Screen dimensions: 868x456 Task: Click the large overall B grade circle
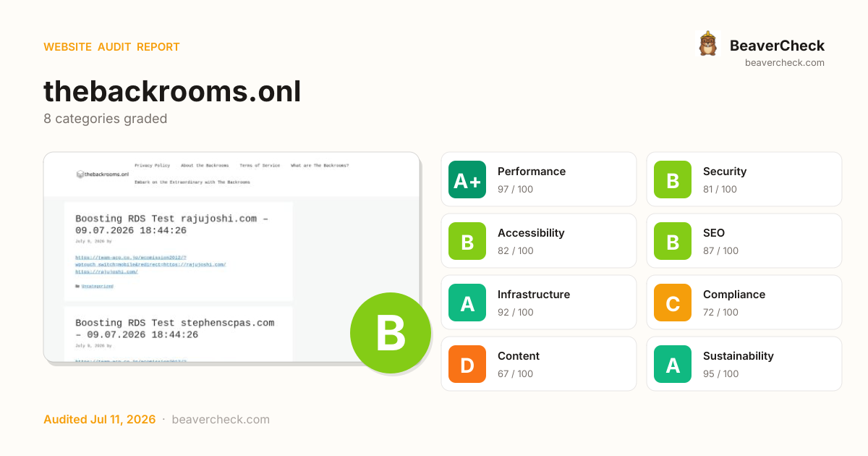tap(391, 333)
